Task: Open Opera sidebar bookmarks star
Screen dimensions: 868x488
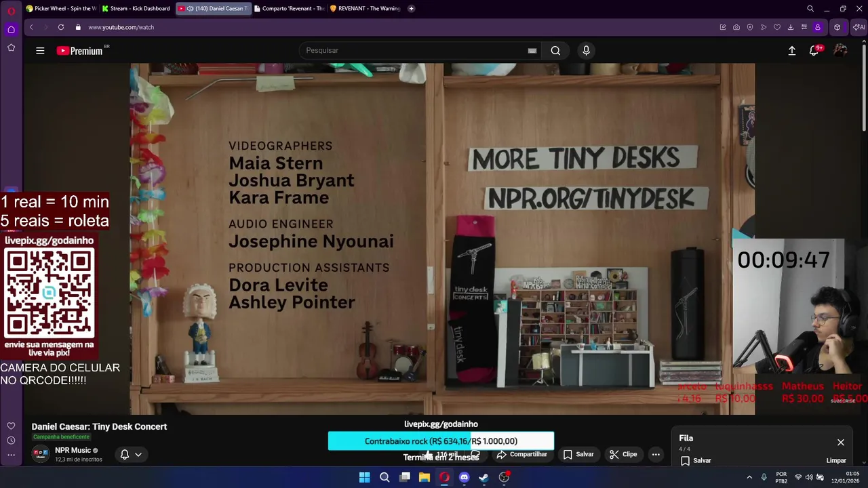Action: tap(11, 47)
